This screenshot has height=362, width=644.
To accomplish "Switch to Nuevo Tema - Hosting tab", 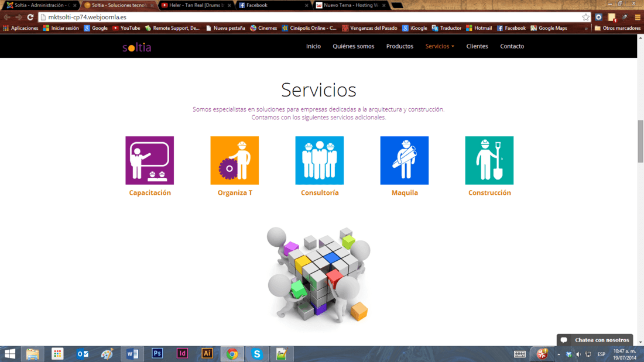I will coord(350,5).
